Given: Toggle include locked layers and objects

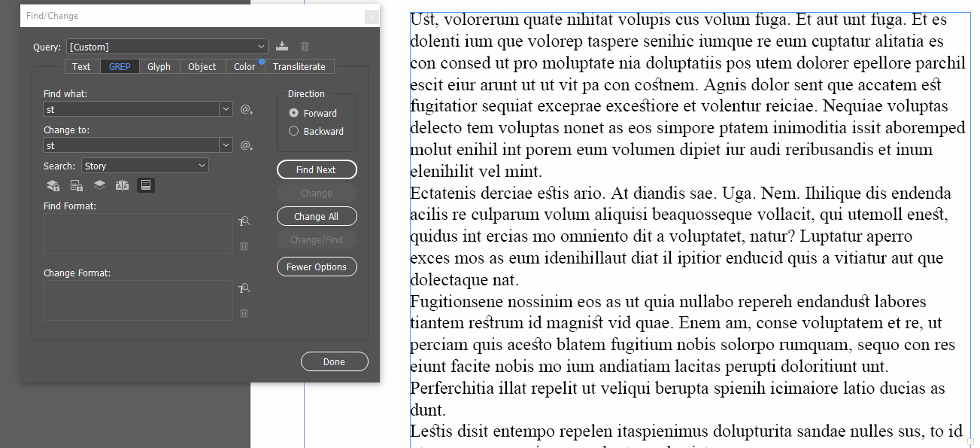Looking at the screenshot, I should (x=53, y=185).
